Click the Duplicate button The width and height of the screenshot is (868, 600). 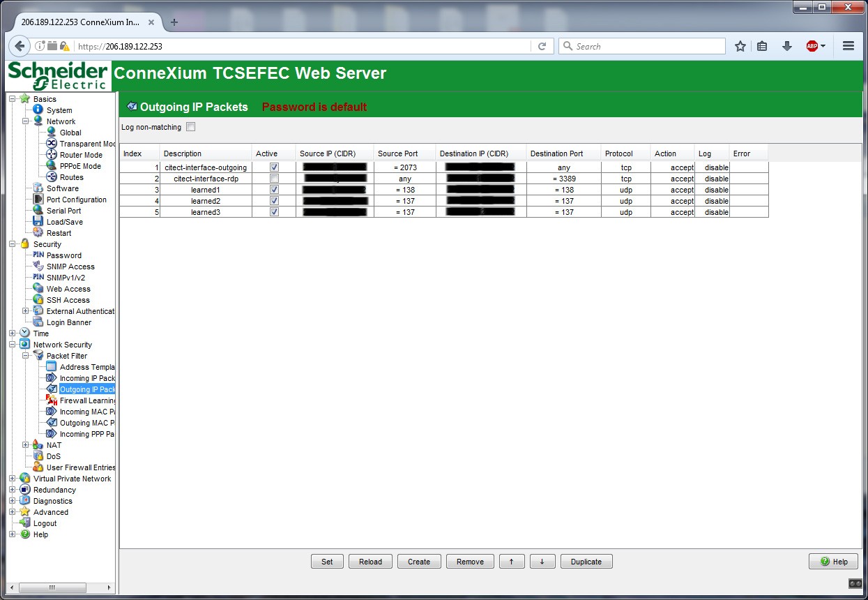point(586,562)
